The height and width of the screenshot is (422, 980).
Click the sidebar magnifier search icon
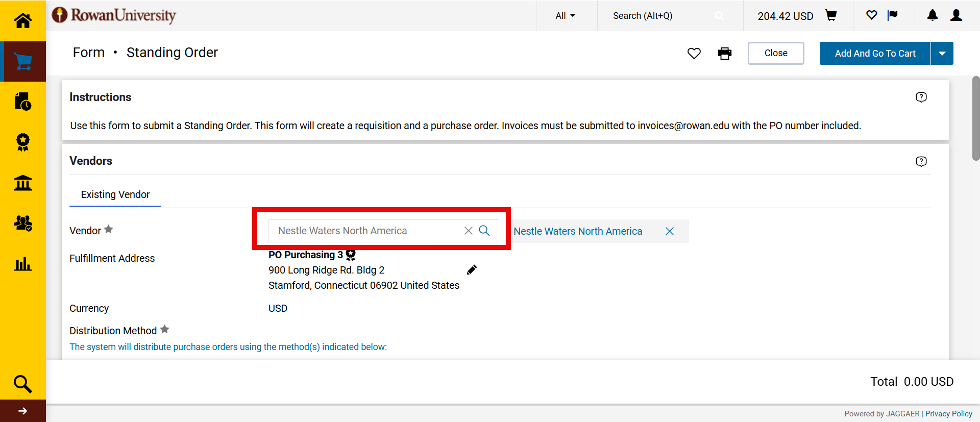23,384
